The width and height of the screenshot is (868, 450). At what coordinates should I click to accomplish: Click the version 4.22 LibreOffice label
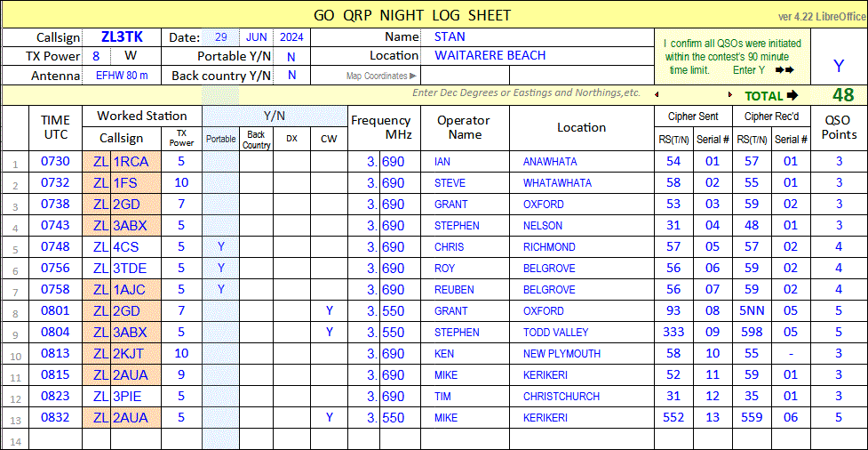click(822, 17)
